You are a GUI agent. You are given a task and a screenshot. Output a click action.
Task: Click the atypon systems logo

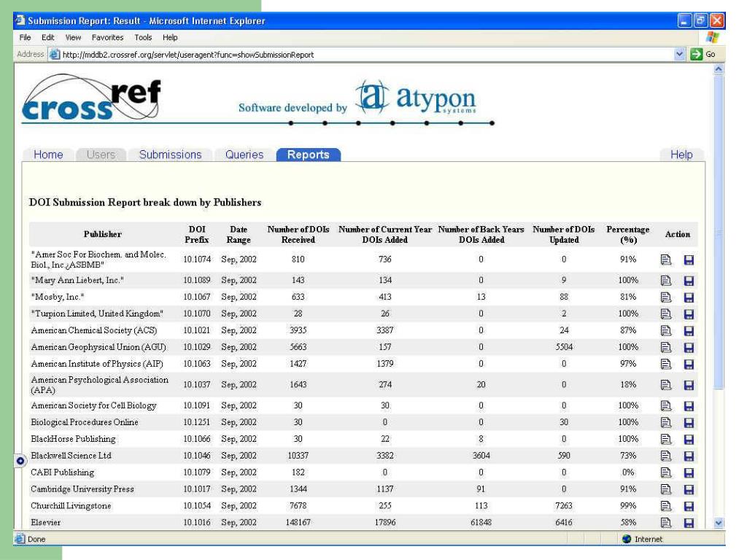point(417,98)
